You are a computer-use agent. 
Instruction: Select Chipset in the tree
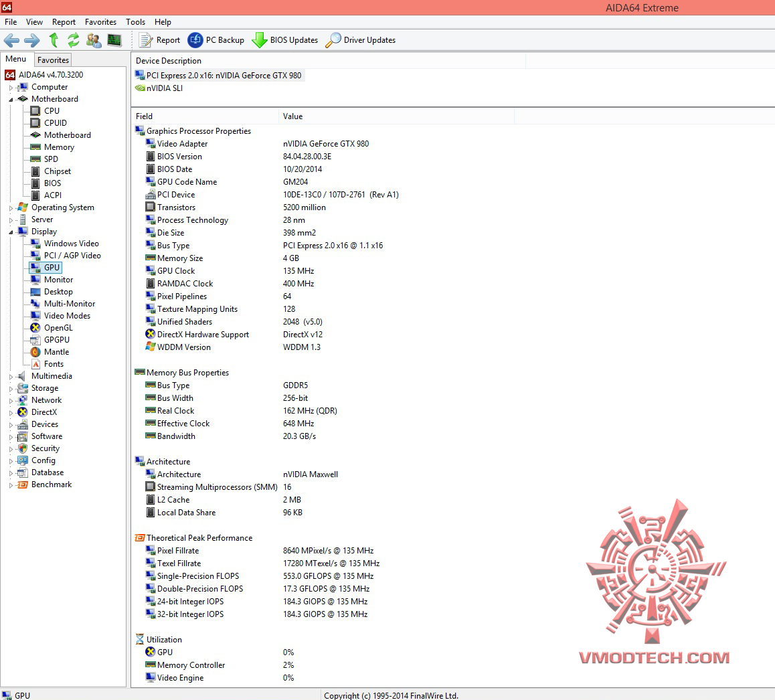[x=58, y=171]
